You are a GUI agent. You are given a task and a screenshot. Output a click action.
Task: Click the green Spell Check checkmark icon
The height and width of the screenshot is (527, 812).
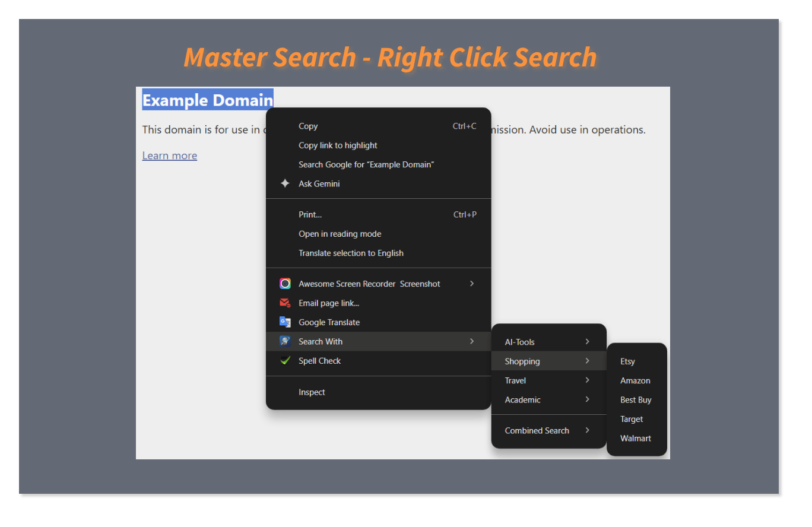(x=285, y=360)
